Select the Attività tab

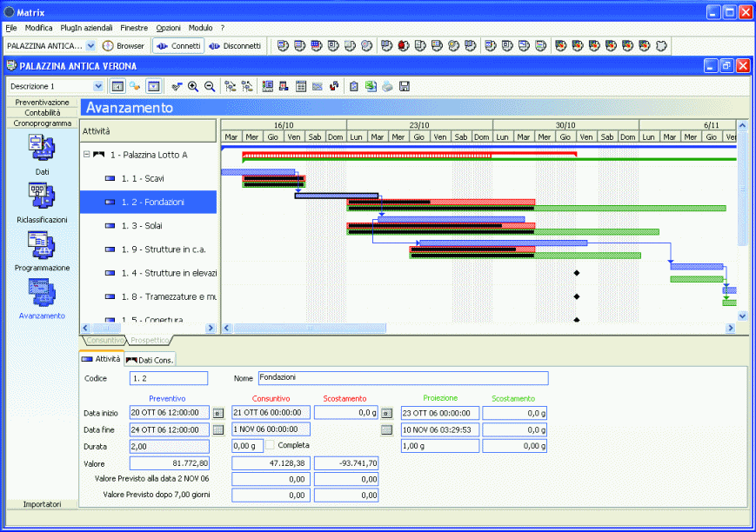click(x=101, y=359)
